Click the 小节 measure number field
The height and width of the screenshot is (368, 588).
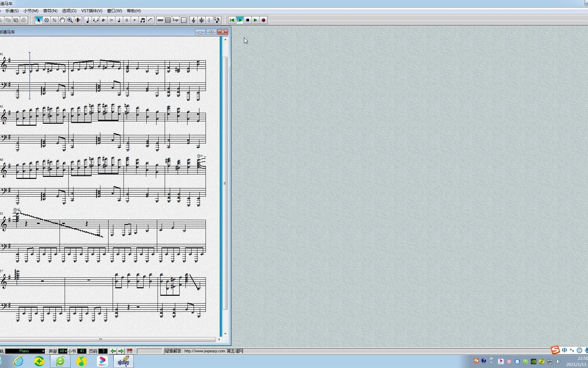pos(82,351)
